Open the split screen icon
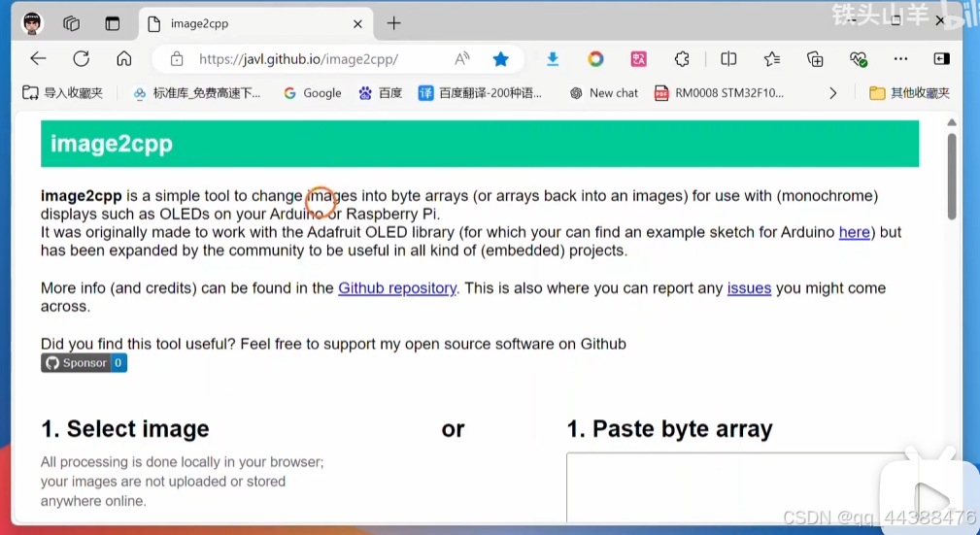This screenshot has height=535, width=980. click(728, 59)
